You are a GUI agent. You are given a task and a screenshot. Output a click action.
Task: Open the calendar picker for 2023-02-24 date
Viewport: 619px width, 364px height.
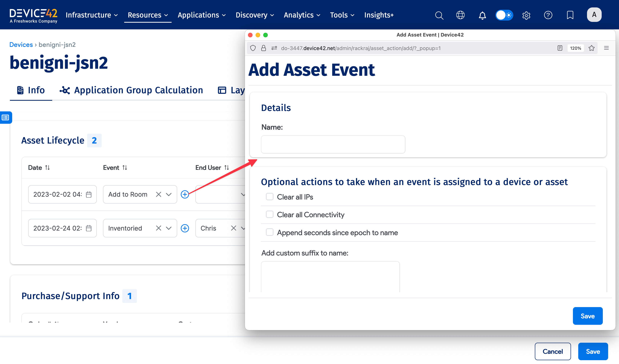[88, 228]
